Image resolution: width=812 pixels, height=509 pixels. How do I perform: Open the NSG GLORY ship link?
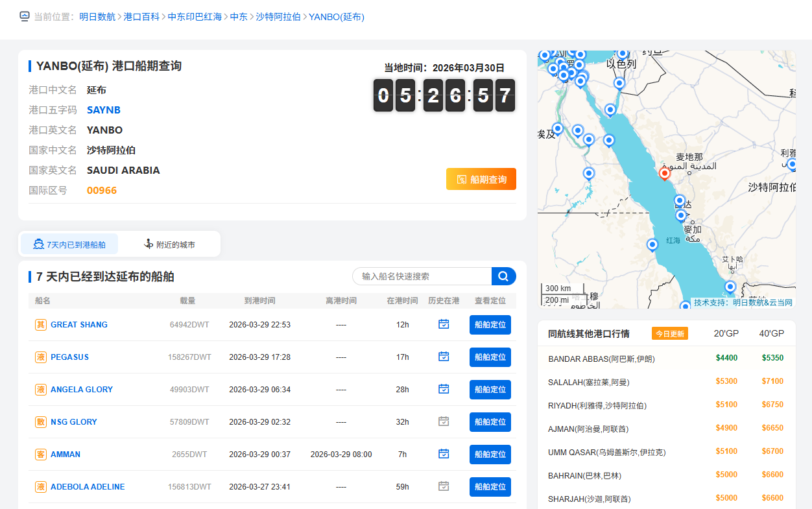coord(74,422)
